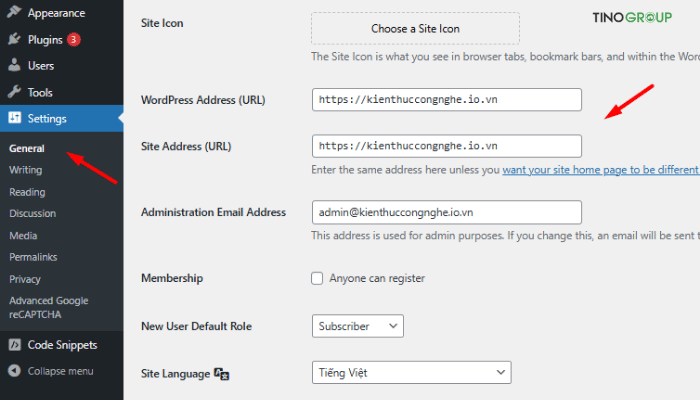The image size is (700, 400).
Task: Open the New User Default Role dropdown
Action: pyautogui.click(x=358, y=326)
